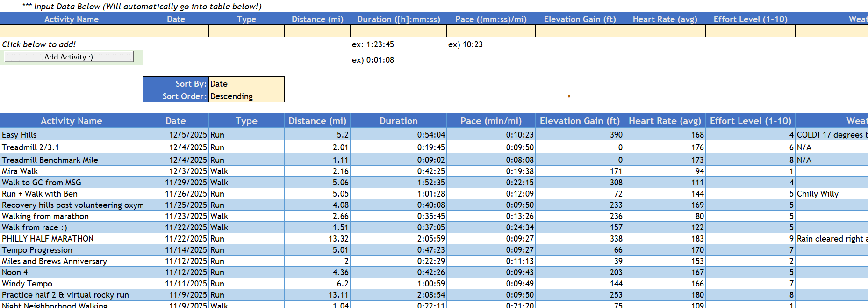Select the 'Rain cleared right' weather cell

(832, 239)
